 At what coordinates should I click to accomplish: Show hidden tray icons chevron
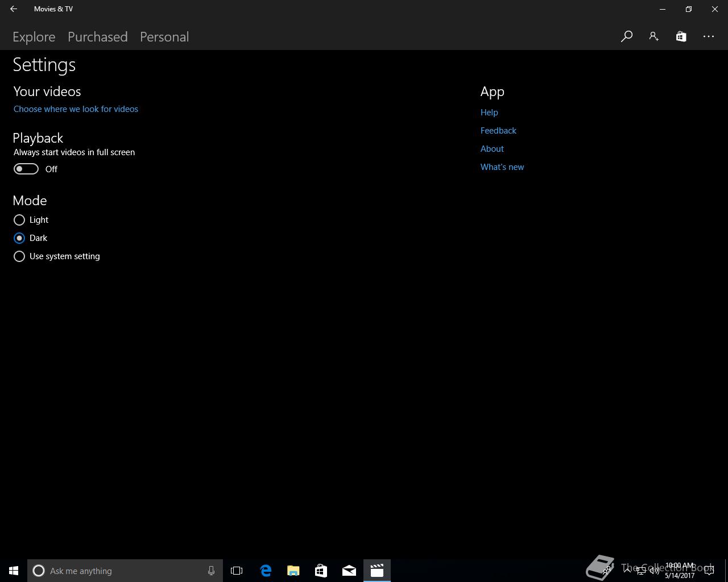point(627,571)
